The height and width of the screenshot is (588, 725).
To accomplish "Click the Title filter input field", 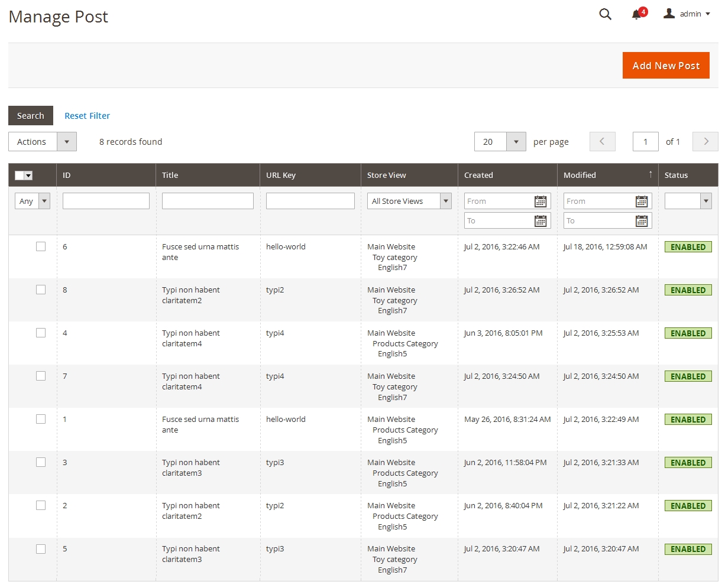I will 208,202.
